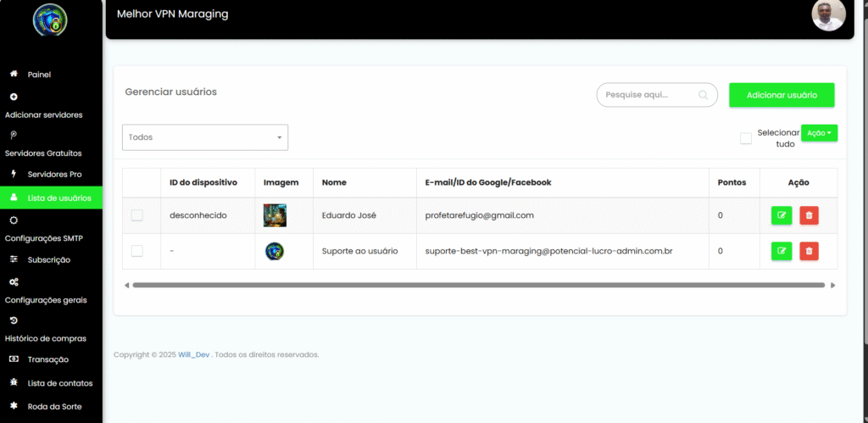The width and height of the screenshot is (868, 423).
Task: Click the green edit icon for Eduardo José
Action: (x=781, y=215)
